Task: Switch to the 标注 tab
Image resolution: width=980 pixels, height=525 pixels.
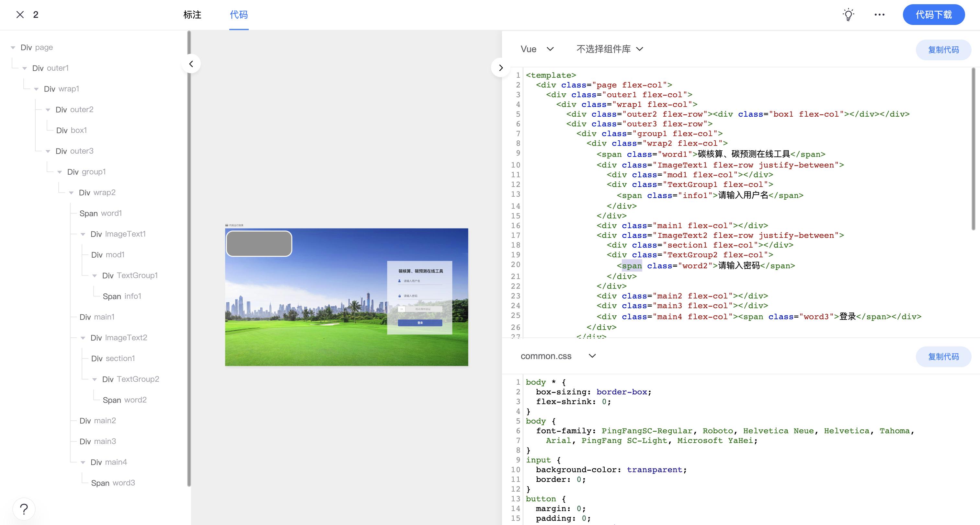Action: click(192, 15)
